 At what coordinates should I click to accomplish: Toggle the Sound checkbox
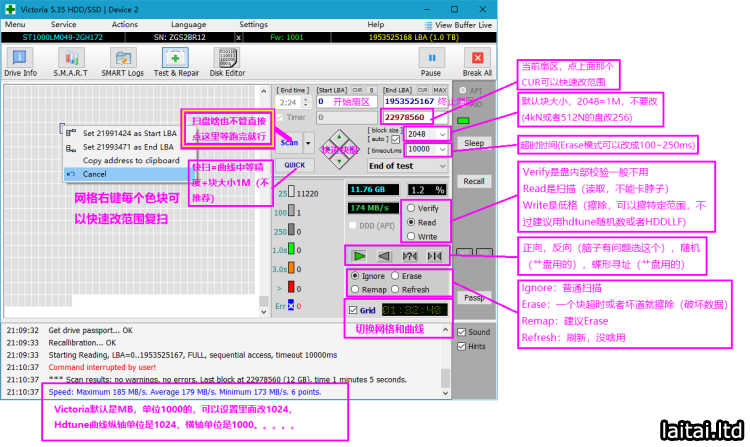(x=461, y=332)
